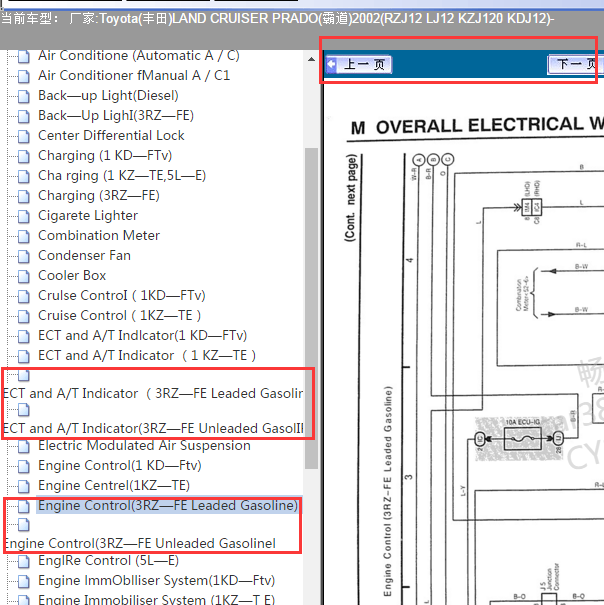Click the up arrow of the tree scrollbar

(311, 59)
